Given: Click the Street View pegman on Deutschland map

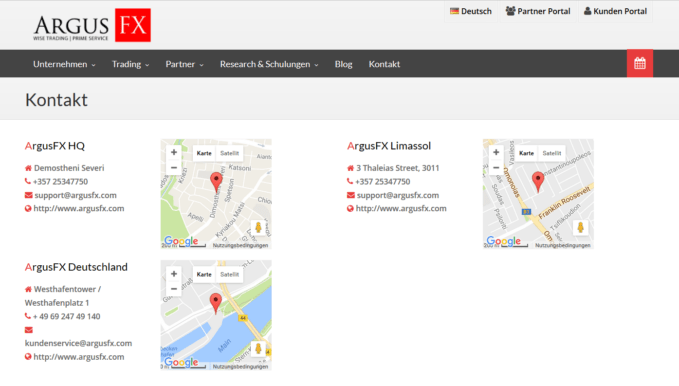Looking at the screenshot, I should point(258,349).
